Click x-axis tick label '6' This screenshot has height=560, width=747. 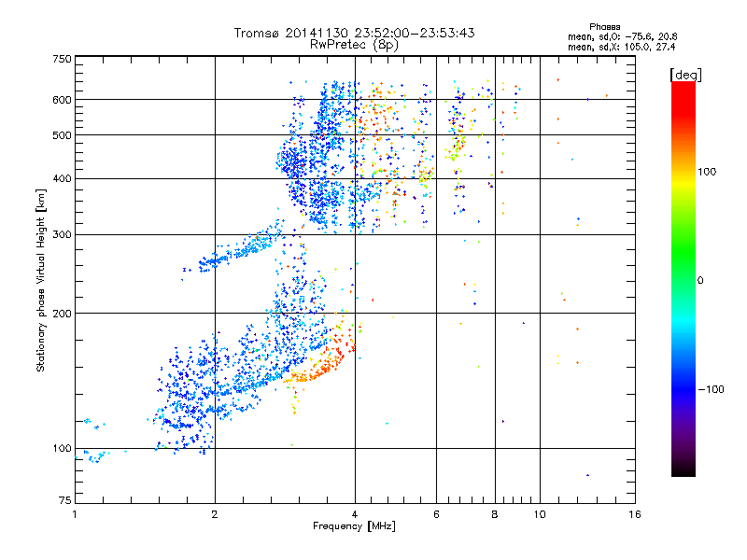436,514
